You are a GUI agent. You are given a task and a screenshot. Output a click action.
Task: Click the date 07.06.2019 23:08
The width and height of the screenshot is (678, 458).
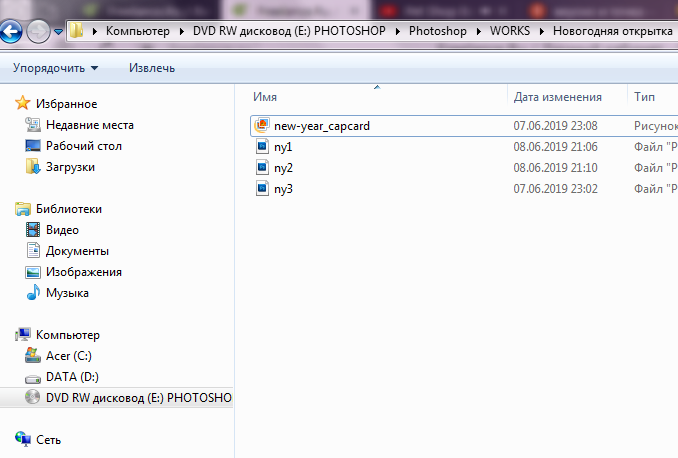tap(555, 126)
